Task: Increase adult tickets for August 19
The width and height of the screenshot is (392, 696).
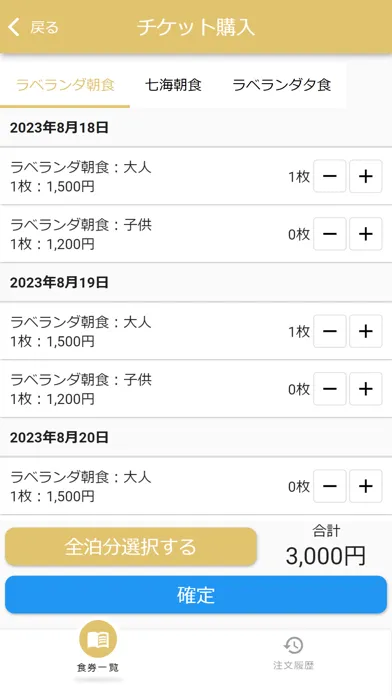Action: [x=365, y=331]
